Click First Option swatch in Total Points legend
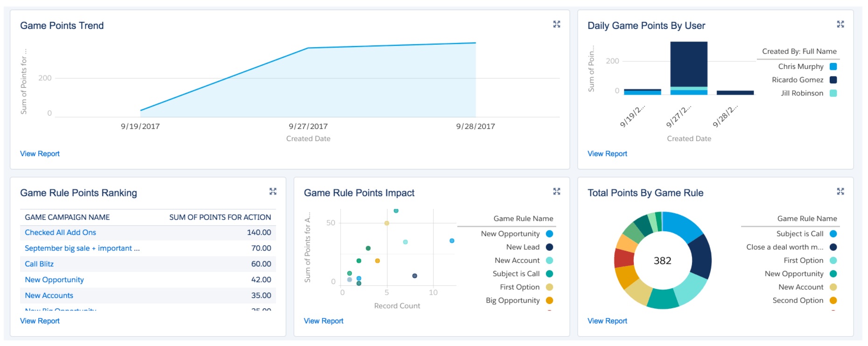Screen dimensions: 868x346 click(833, 261)
